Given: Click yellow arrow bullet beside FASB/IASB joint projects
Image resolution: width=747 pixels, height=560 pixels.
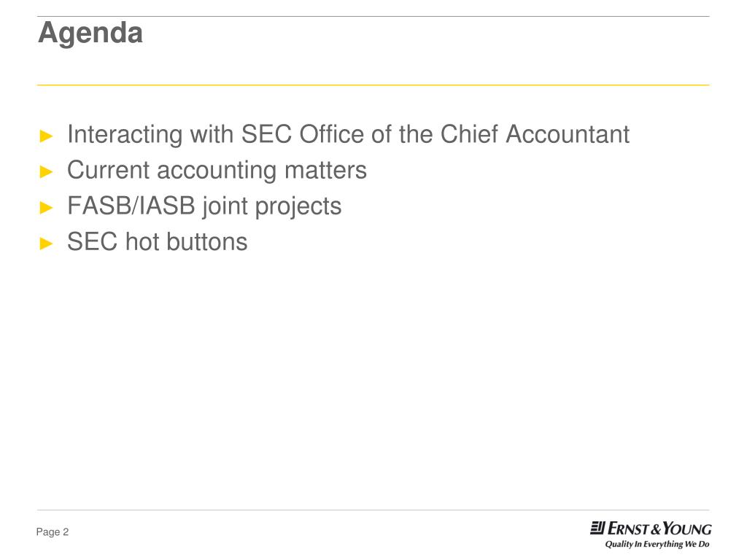Looking at the screenshot, I should click(46, 208).
